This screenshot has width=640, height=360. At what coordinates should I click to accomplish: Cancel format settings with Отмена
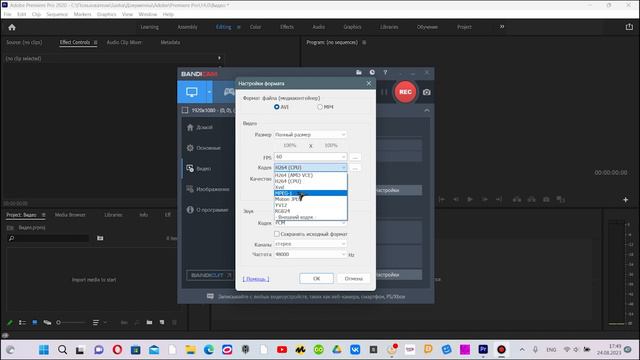[353, 278]
